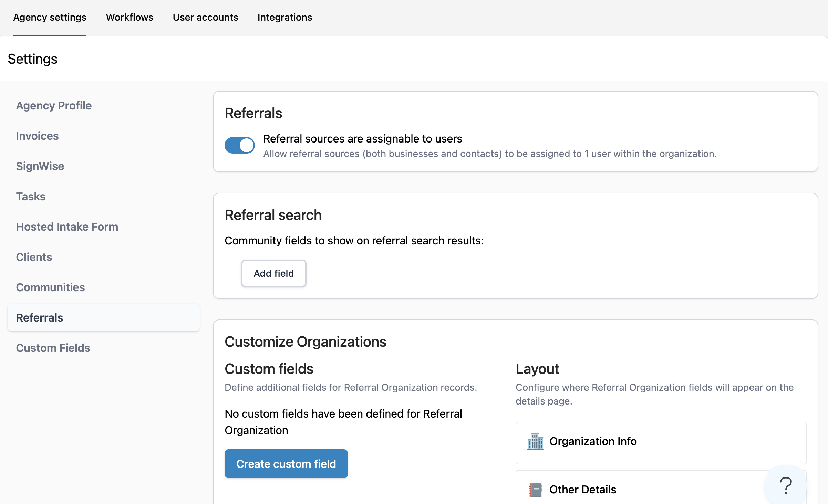Screen dimensions: 828x504
Task: Click the Organization Info building icon
Action: (535, 442)
